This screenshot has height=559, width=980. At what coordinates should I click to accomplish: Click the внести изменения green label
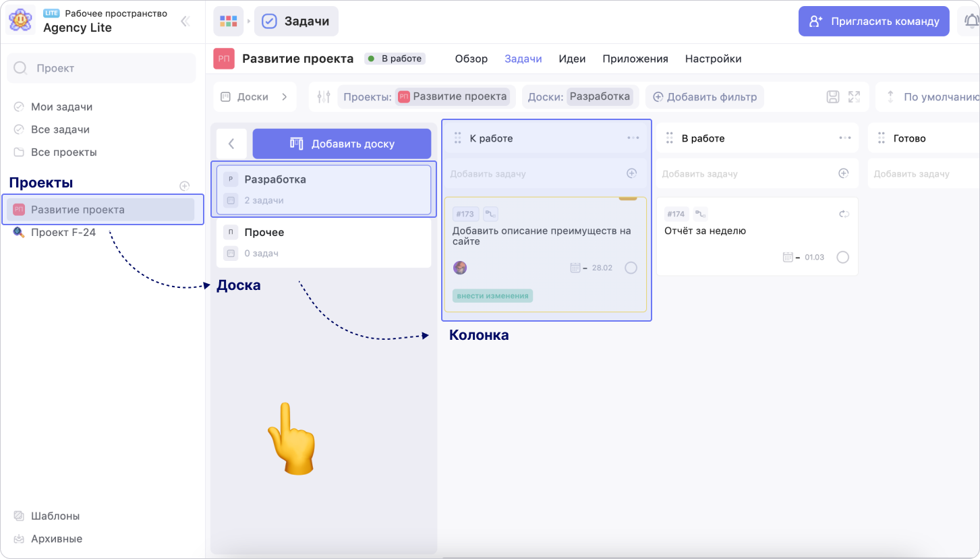point(492,295)
